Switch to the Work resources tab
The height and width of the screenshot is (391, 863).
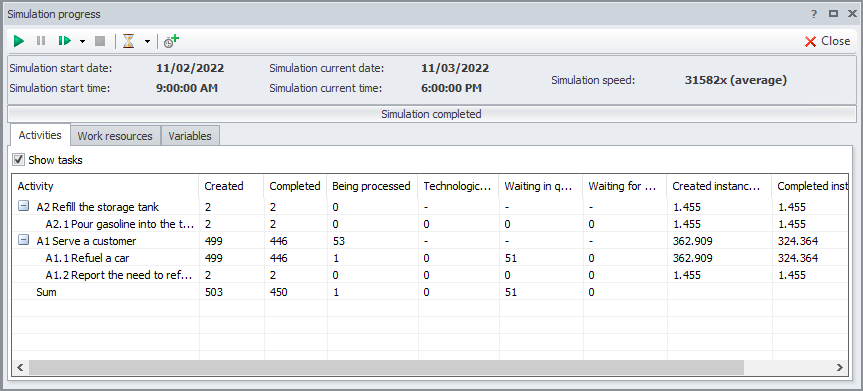coord(115,136)
